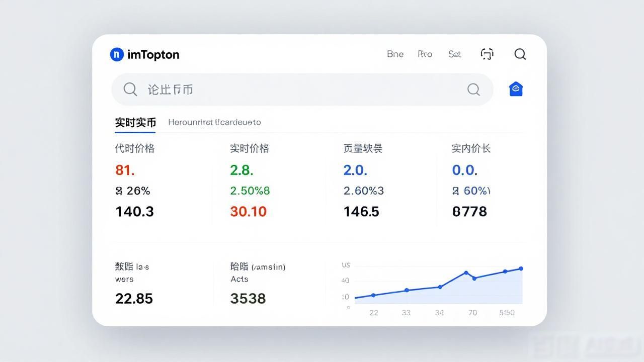
Task: Select the Pro menu item
Action: [425, 54]
